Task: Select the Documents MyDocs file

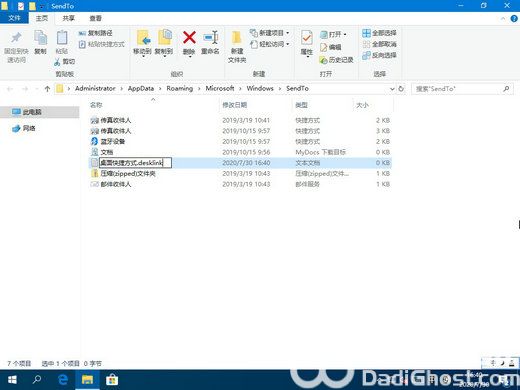Action: (x=240, y=152)
